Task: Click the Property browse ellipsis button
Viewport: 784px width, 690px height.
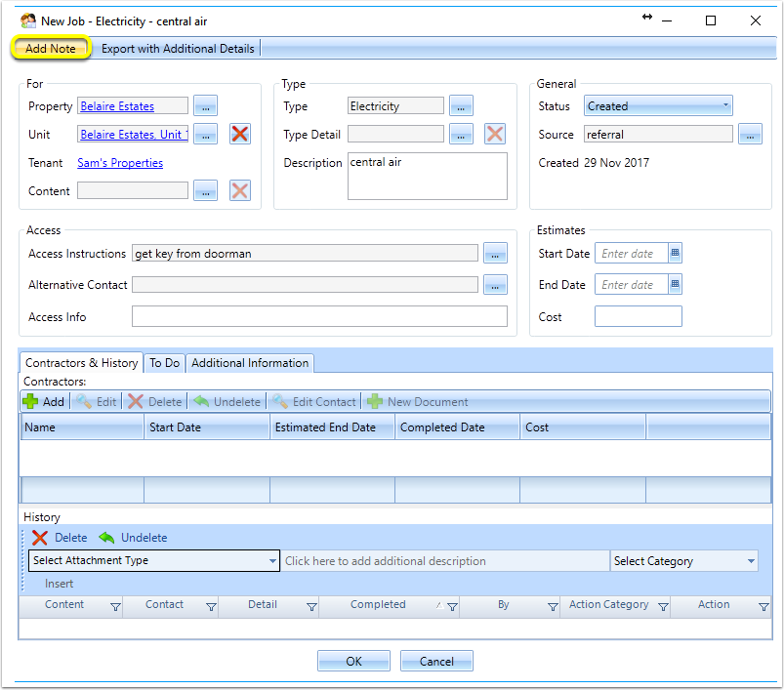Action: (x=205, y=106)
